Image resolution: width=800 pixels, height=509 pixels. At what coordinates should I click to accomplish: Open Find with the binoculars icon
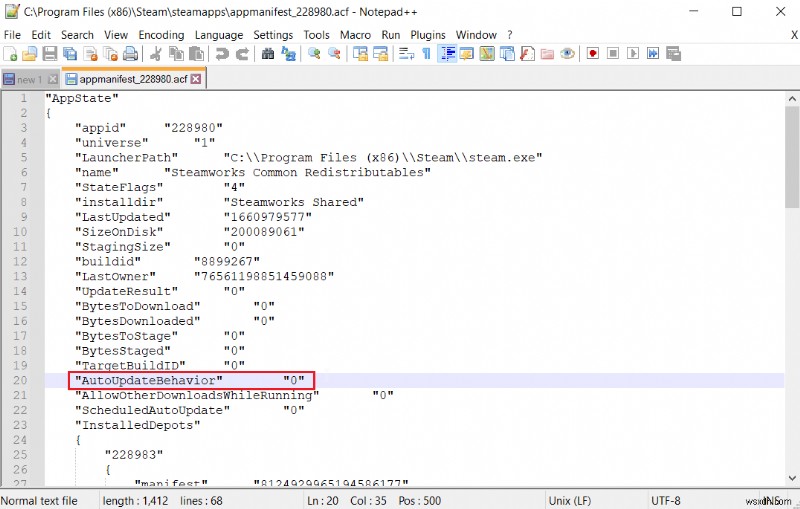pyautogui.click(x=268, y=54)
